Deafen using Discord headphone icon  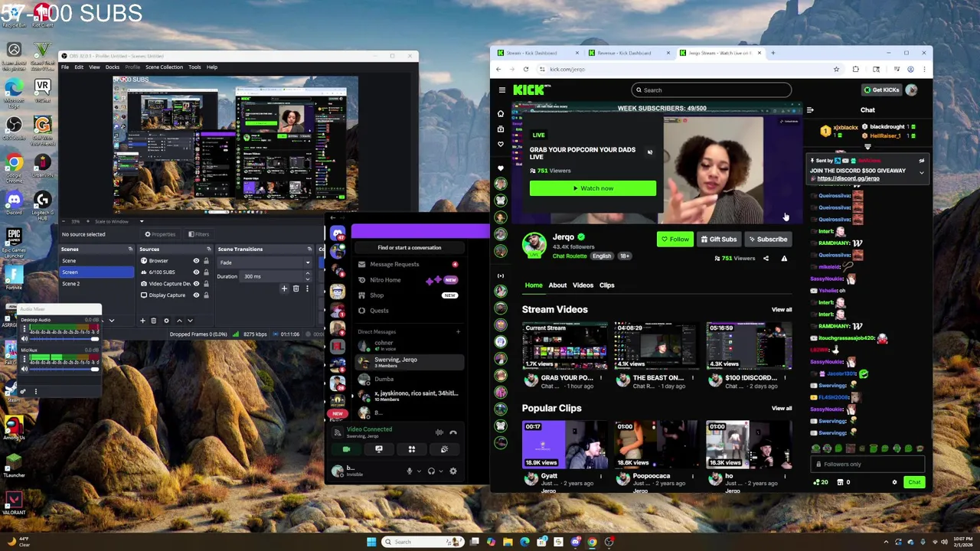(x=432, y=471)
